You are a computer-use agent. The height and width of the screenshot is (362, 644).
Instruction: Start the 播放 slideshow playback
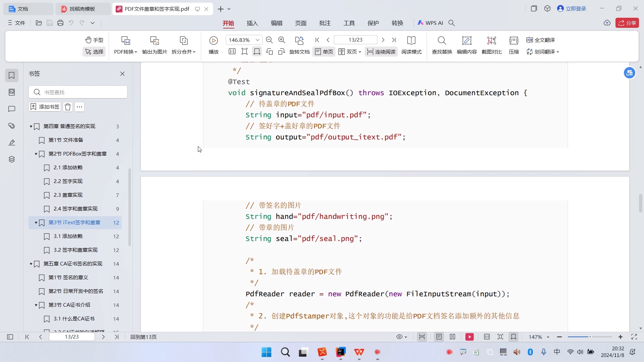(213, 45)
